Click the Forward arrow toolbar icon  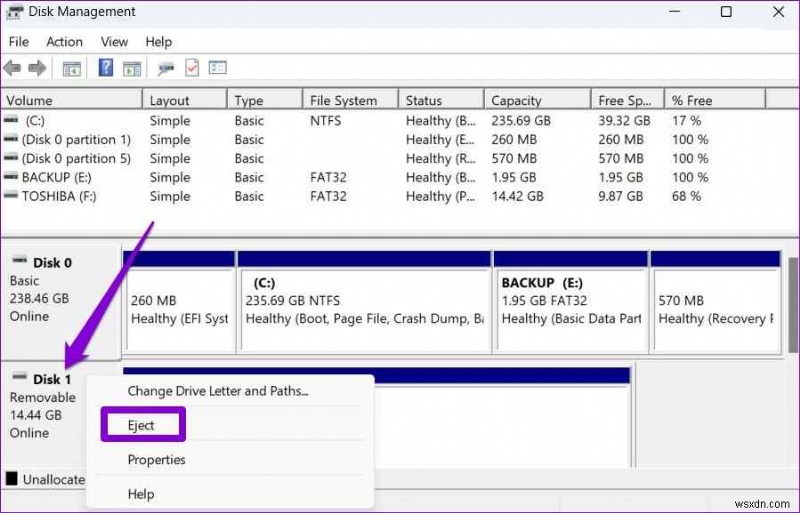click(37, 68)
